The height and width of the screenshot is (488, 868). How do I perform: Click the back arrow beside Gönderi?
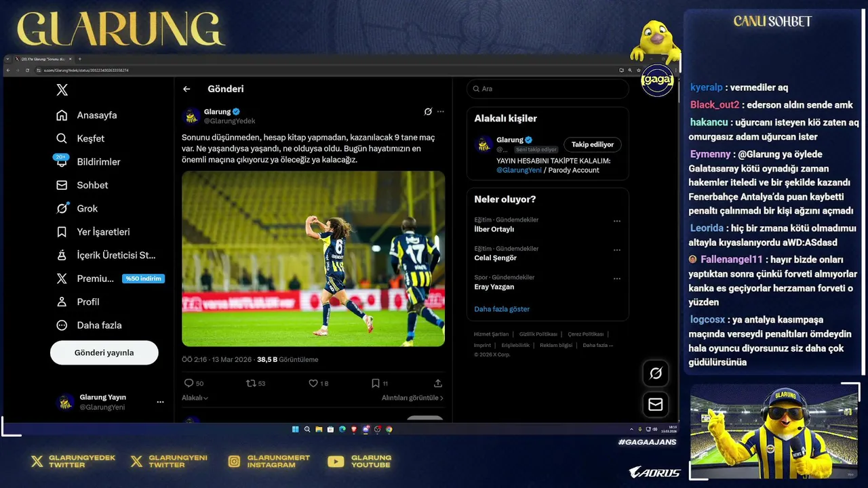point(186,89)
